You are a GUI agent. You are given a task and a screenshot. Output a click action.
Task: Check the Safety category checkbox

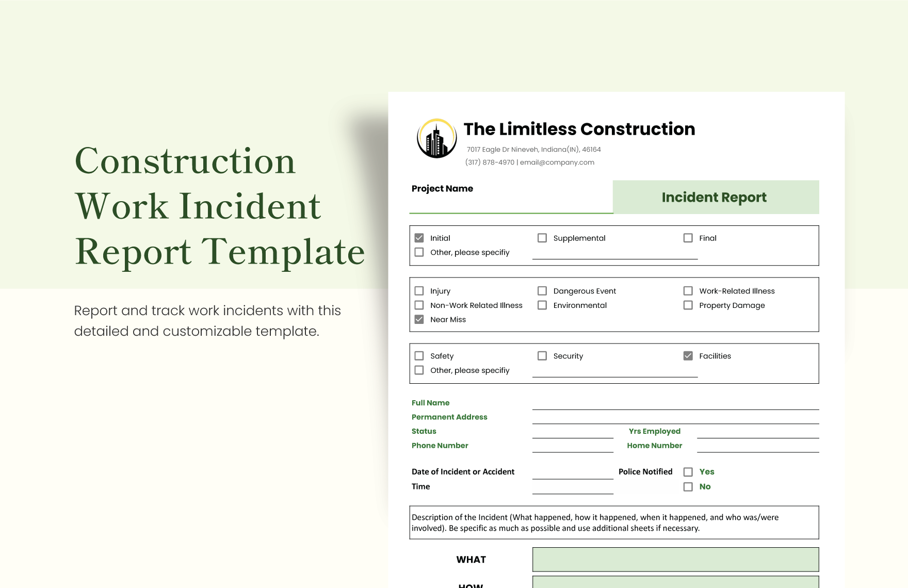click(x=419, y=355)
